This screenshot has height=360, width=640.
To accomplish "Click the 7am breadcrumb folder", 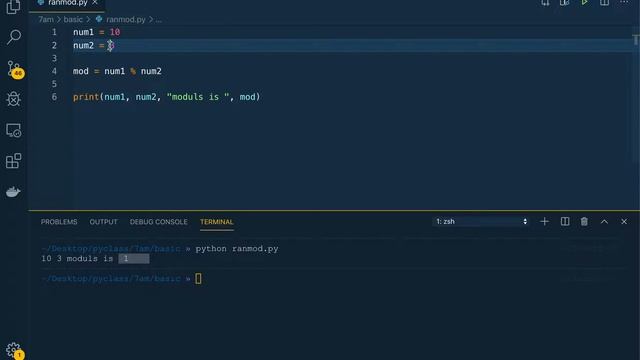I will 46,20.
